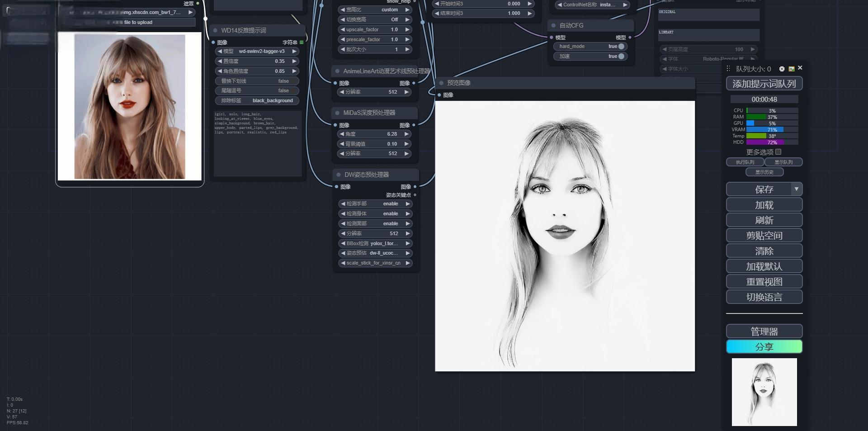
Task: Enable the 更多选项 checkbox
Action: pyautogui.click(x=778, y=152)
